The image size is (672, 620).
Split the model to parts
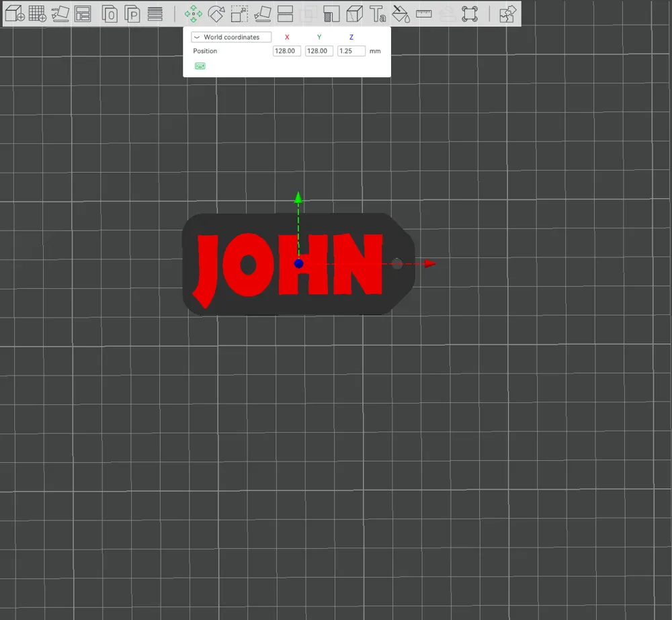point(132,13)
